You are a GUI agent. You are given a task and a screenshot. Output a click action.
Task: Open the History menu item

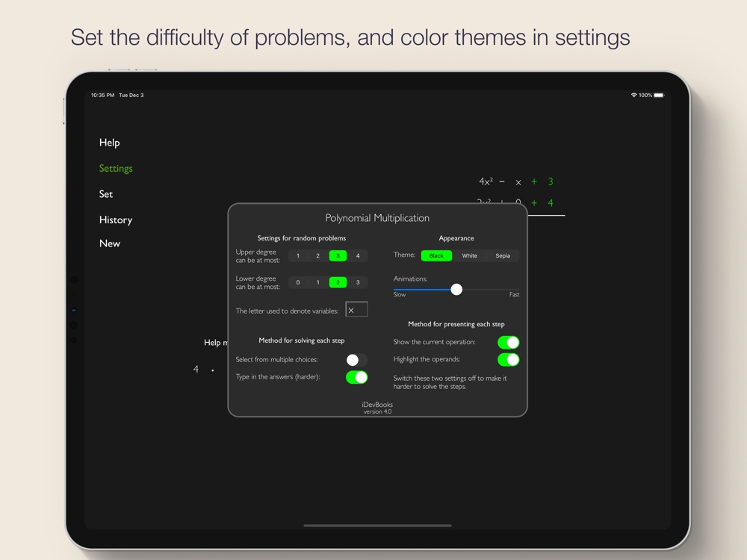[x=116, y=220]
